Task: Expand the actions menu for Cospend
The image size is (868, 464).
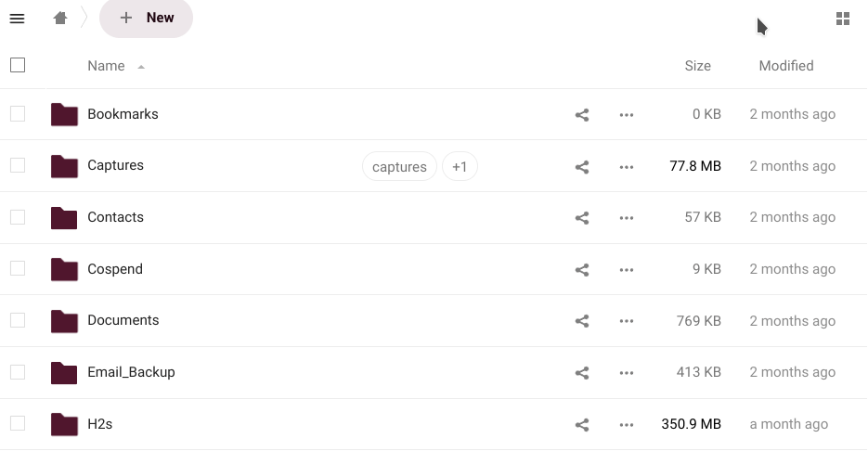Action: click(627, 270)
